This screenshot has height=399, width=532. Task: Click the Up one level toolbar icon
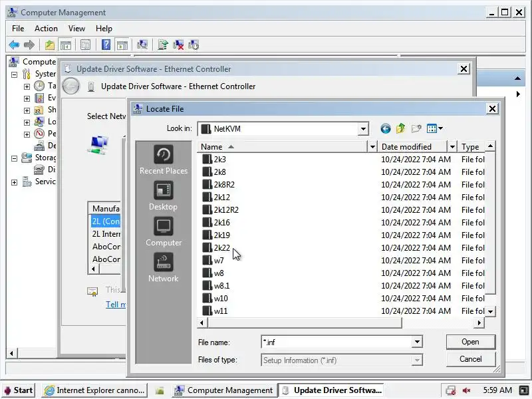point(49,45)
